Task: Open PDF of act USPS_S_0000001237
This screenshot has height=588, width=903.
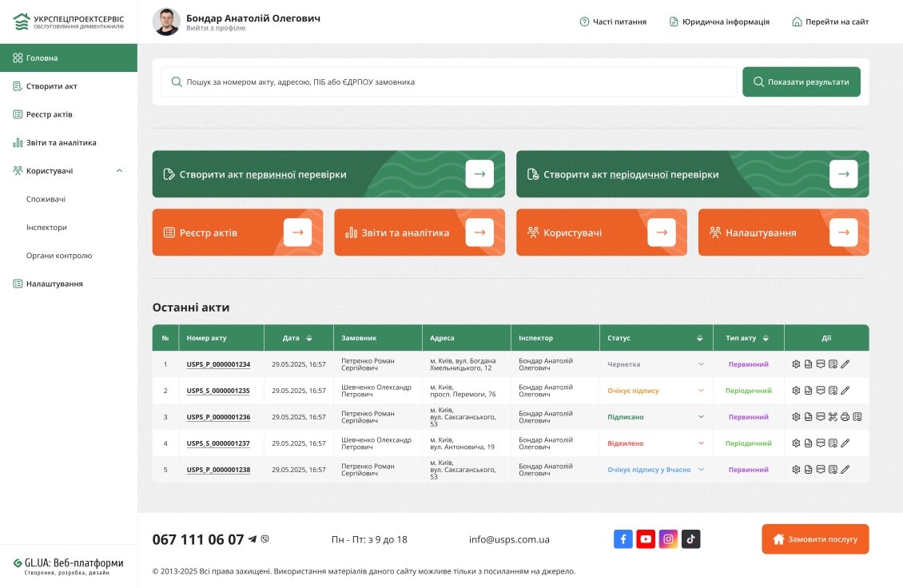Action: click(808, 443)
